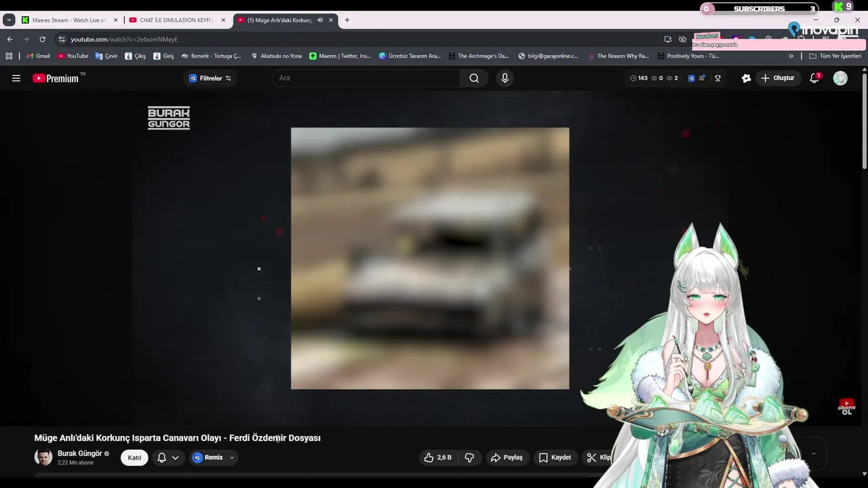Open the Gmail bookmark
The width and height of the screenshot is (868, 488).
pyautogui.click(x=38, y=56)
